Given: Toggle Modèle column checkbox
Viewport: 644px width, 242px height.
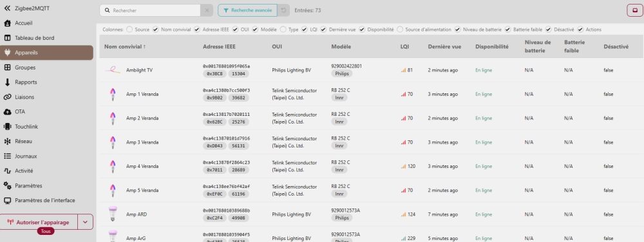Looking at the screenshot, I should [255, 30].
